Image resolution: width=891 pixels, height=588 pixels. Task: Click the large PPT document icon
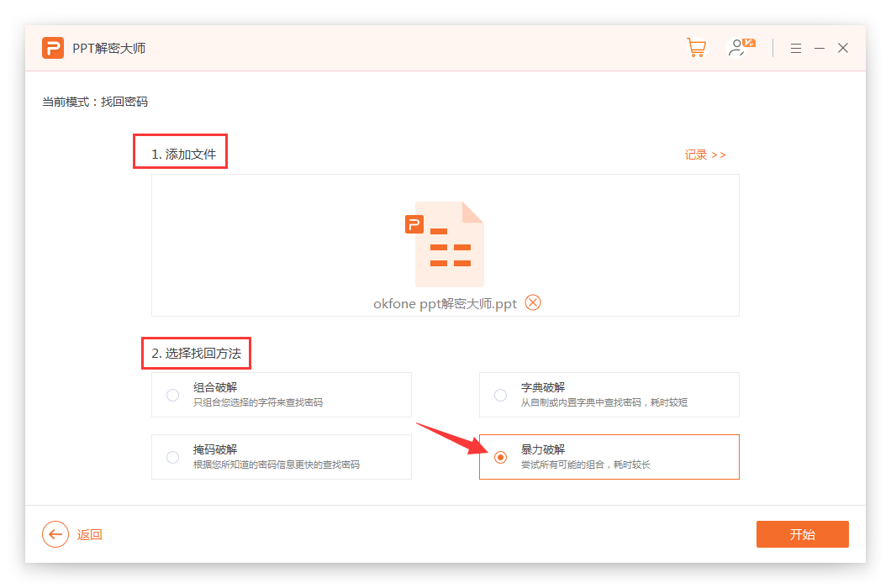tap(445, 244)
